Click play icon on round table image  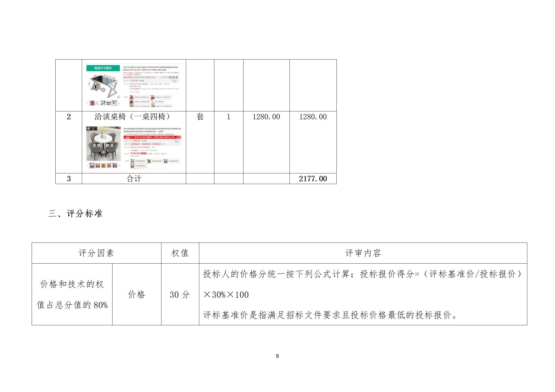pos(103,152)
